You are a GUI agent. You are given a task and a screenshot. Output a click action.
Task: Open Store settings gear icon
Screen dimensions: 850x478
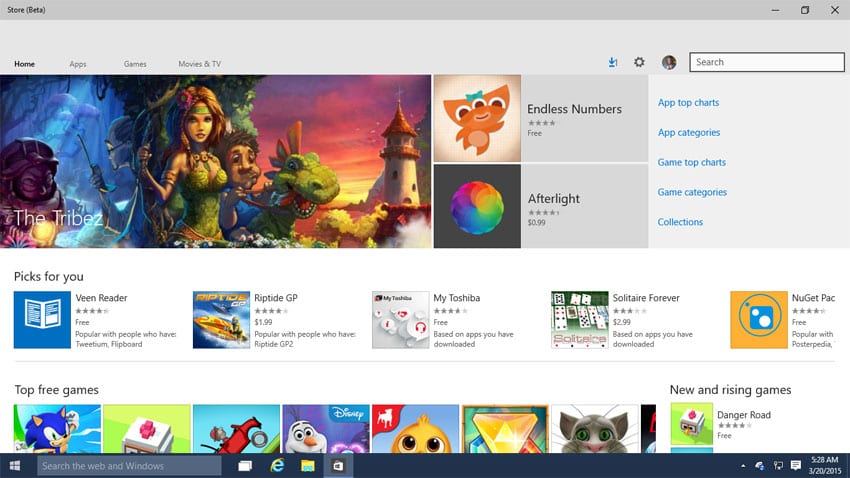[640, 62]
